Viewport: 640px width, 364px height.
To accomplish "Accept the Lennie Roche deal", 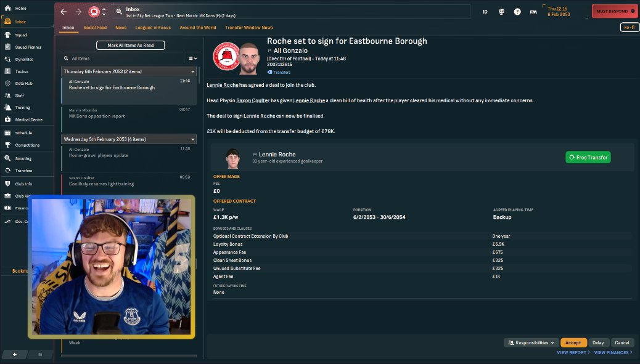I will 573,343.
